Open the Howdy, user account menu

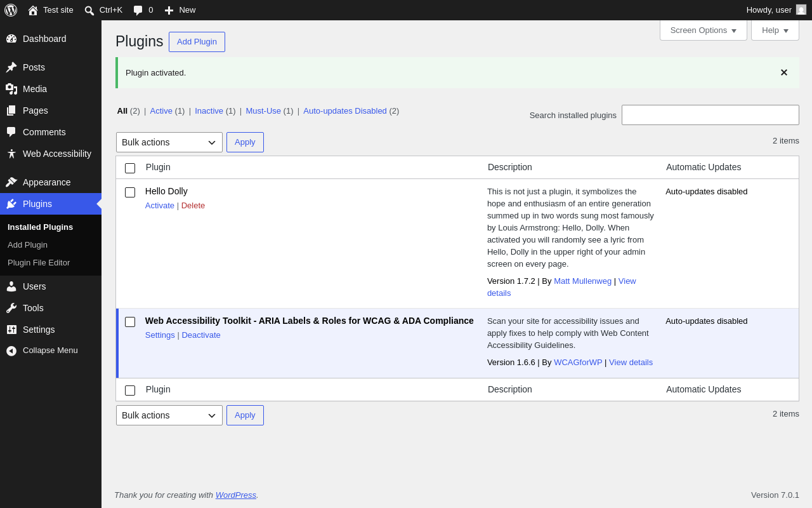tap(776, 10)
